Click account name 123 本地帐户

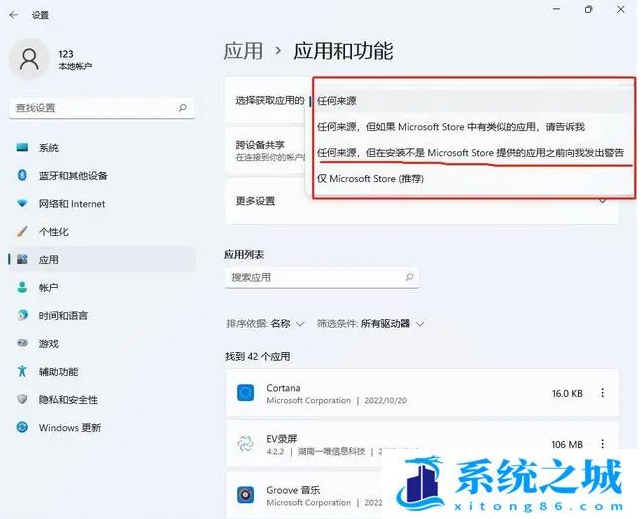pos(75,59)
